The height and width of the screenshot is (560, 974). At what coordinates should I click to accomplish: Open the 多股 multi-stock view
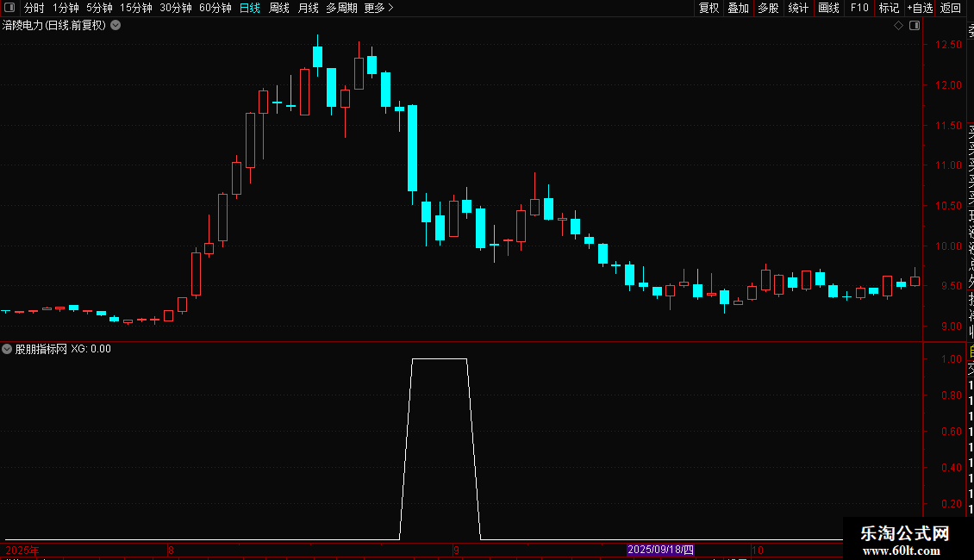click(x=768, y=8)
